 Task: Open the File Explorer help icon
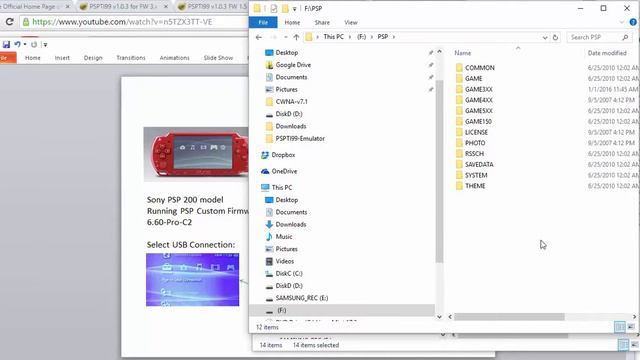pos(633,22)
